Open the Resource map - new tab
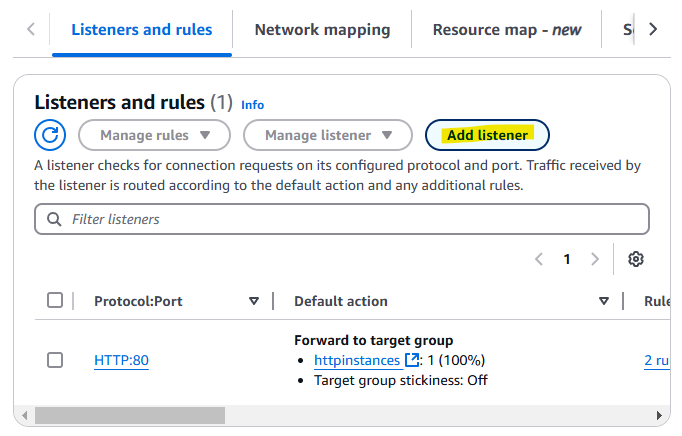 point(506,29)
